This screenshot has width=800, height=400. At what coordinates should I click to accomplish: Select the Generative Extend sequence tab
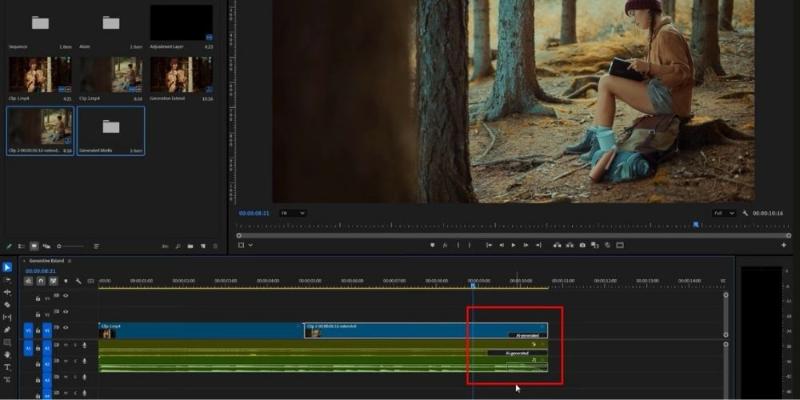46,260
